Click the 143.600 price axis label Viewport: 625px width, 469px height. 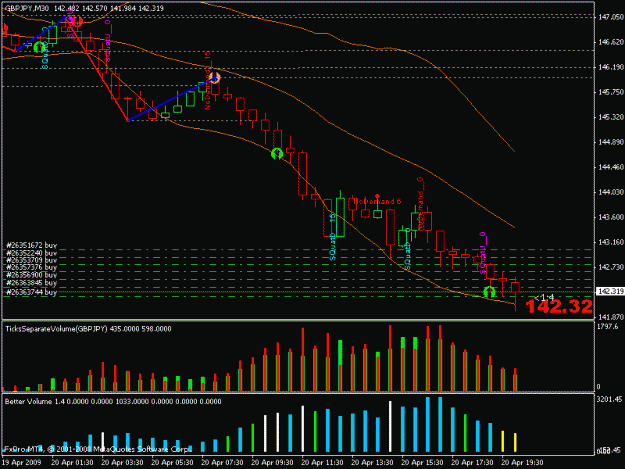(611, 217)
